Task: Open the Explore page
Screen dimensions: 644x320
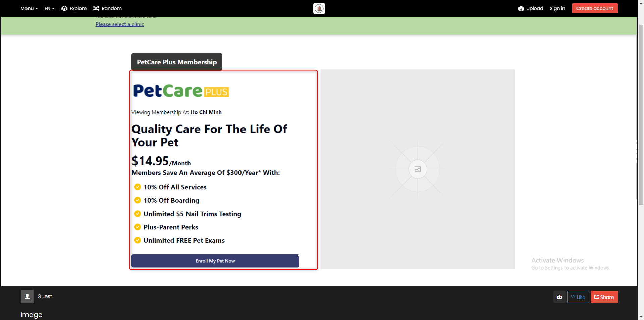Action: [74, 8]
